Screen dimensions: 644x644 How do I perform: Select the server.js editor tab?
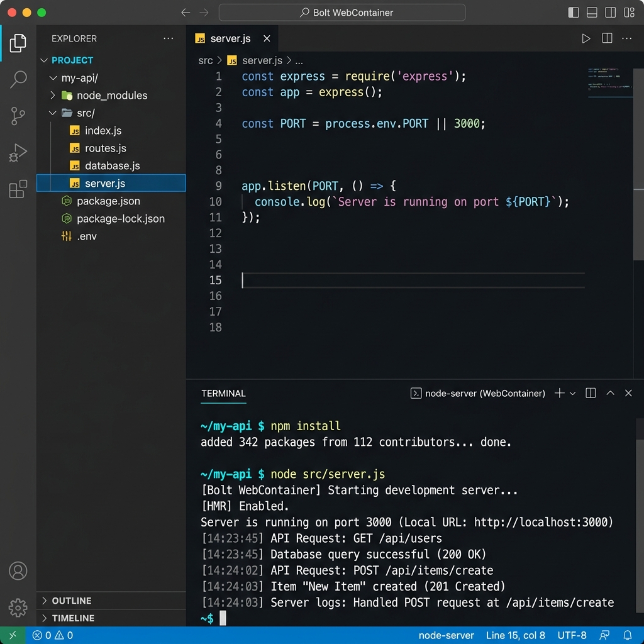[x=231, y=38]
